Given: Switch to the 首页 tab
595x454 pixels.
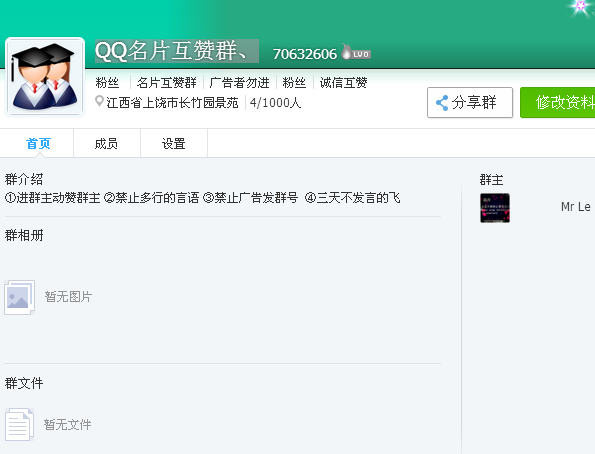Looking at the screenshot, I should [x=37, y=143].
